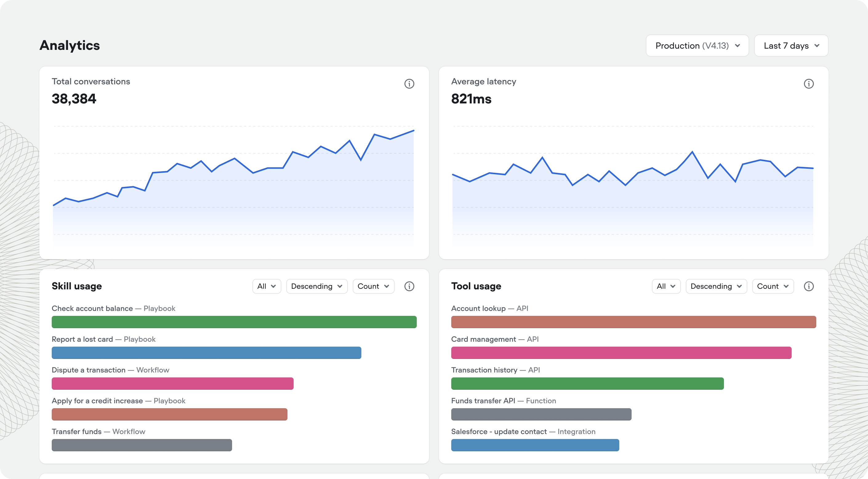Viewport: 868px width, 479px height.
Task: View the Skill usage info icon
Action: (x=409, y=286)
